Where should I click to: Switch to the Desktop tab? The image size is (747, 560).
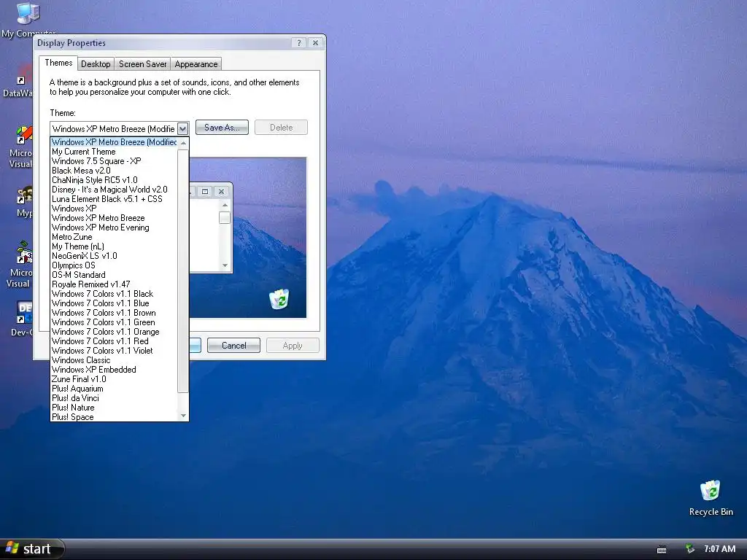tap(96, 64)
